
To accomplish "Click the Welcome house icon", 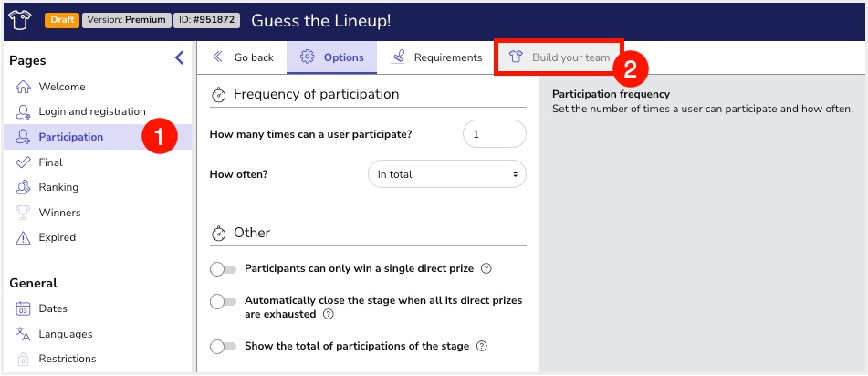I will [23, 87].
